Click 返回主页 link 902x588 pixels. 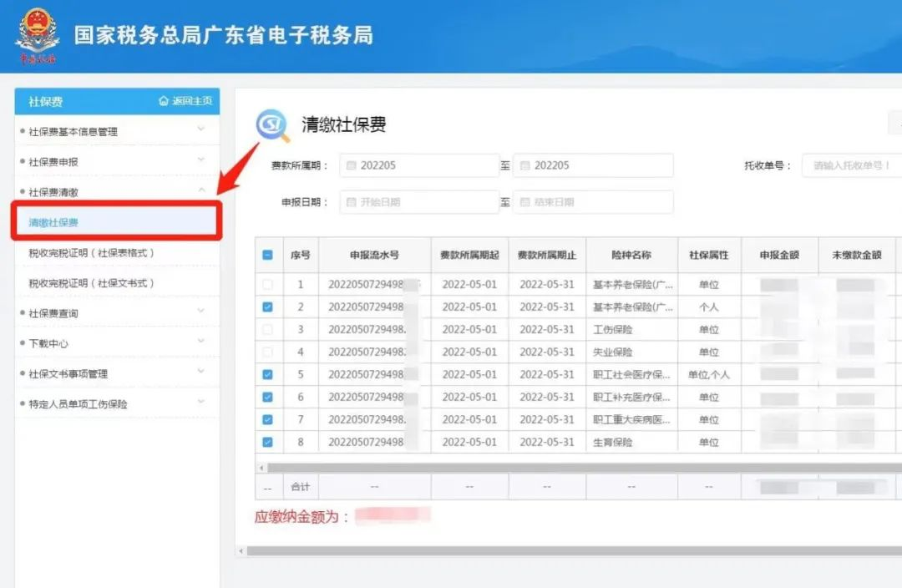point(191,101)
